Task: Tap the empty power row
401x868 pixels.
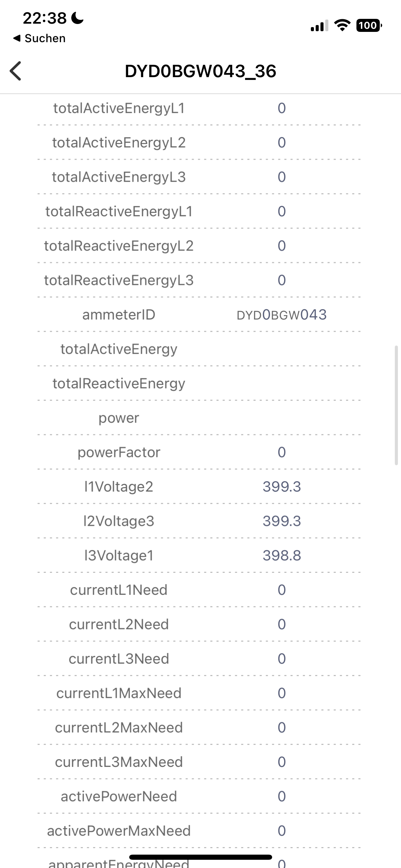Action: click(x=199, y=418)
